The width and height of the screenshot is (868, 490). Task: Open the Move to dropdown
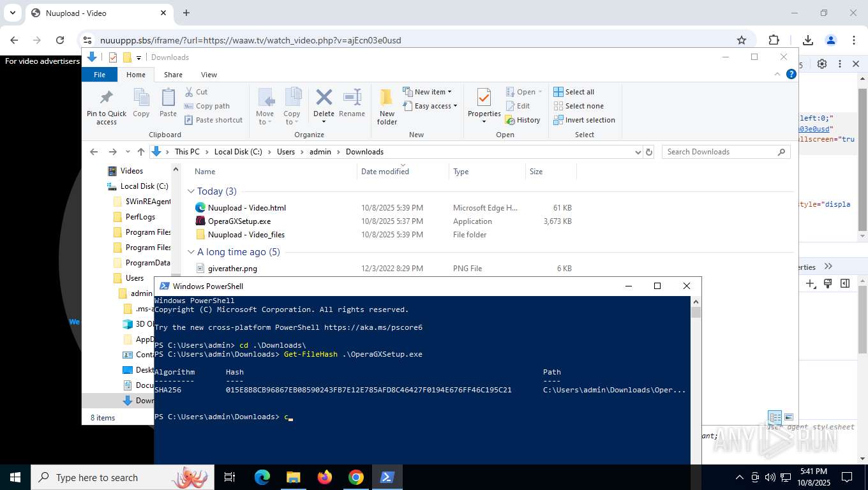pos(265,107)
